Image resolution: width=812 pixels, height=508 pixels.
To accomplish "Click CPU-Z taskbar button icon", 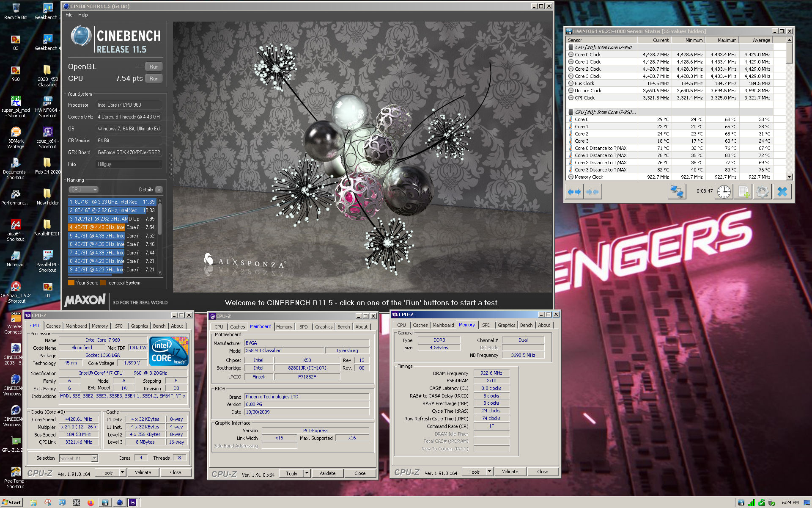I will click(133, 502).
